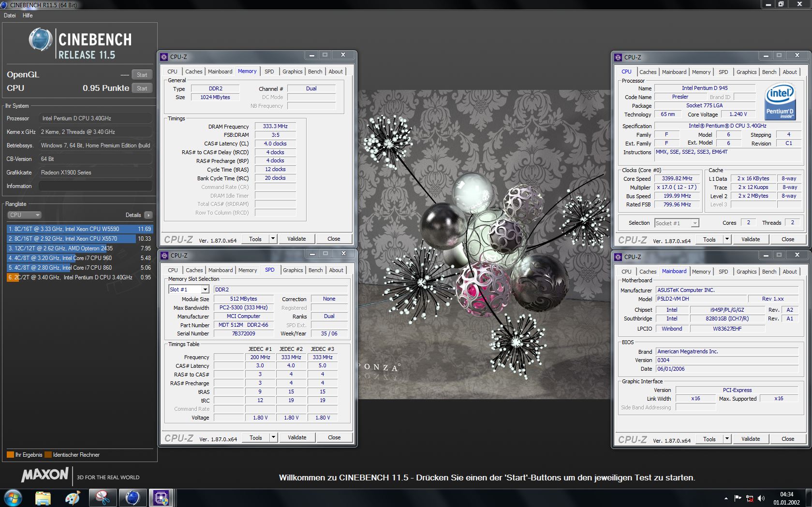Select ranking entry Xeon CPU X5570
Viewport: 812px width, 507px height.
pyautogui.click(x=79, y=239)
